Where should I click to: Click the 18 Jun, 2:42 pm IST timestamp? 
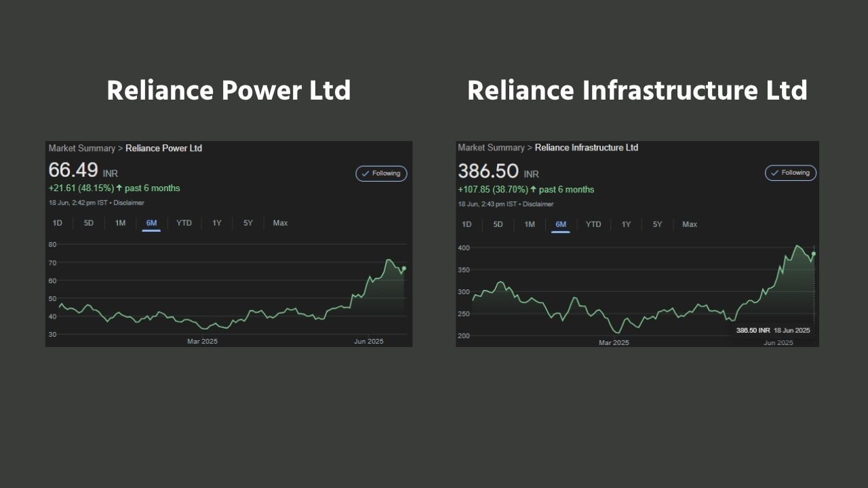(x=78, y=203)
